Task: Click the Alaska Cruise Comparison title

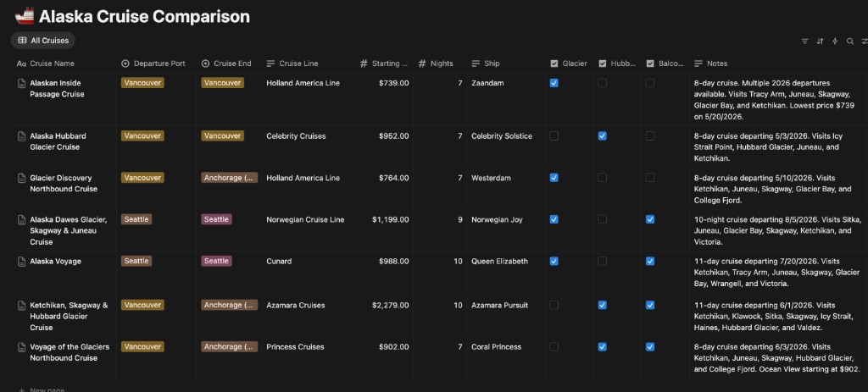Action: click(x=144, y=17)
